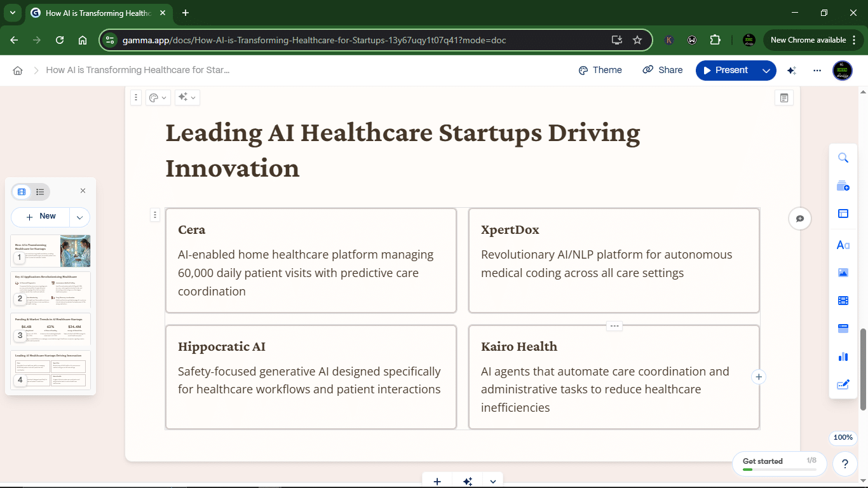The image size is (868, 488).
Task: Open the grid block drag handle menu
Action: point(155,215)
